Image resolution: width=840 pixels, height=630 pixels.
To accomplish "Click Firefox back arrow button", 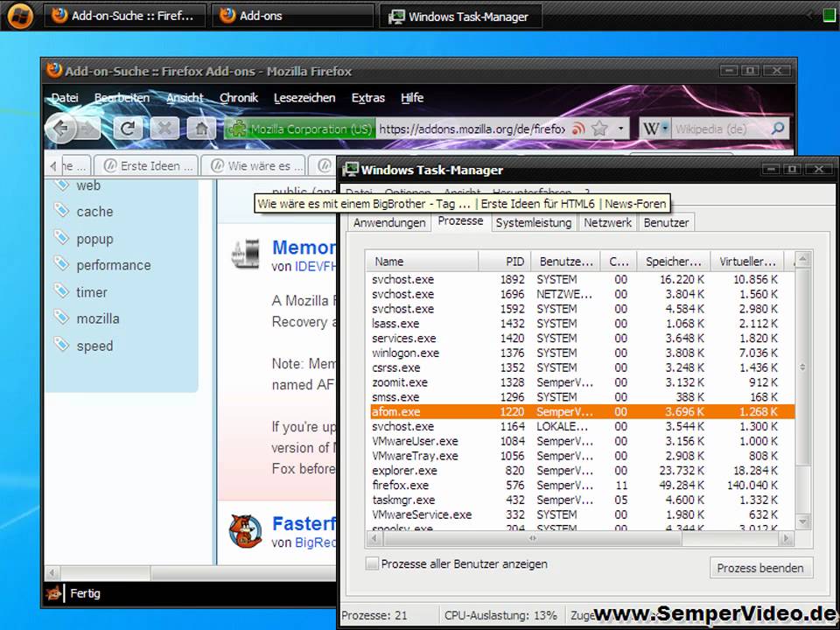I will click(60, 129).
